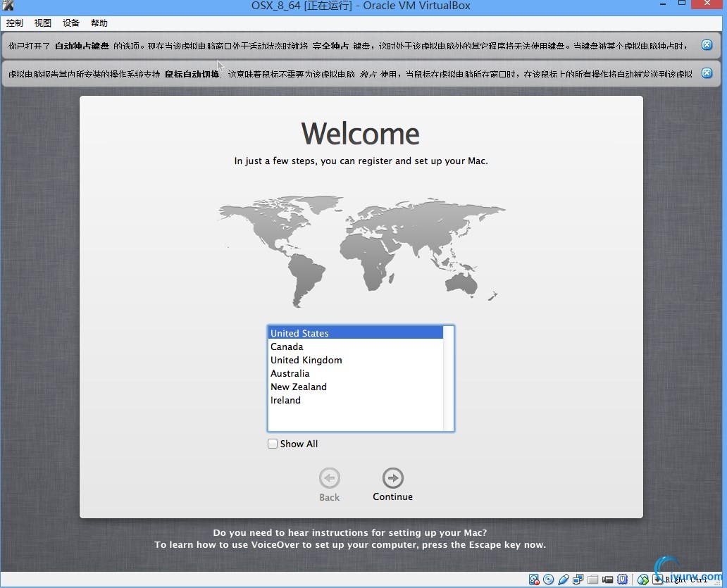This screenshot has height=588, width=727.
Task: Select Canada in country list
Action: click(356, 346)
